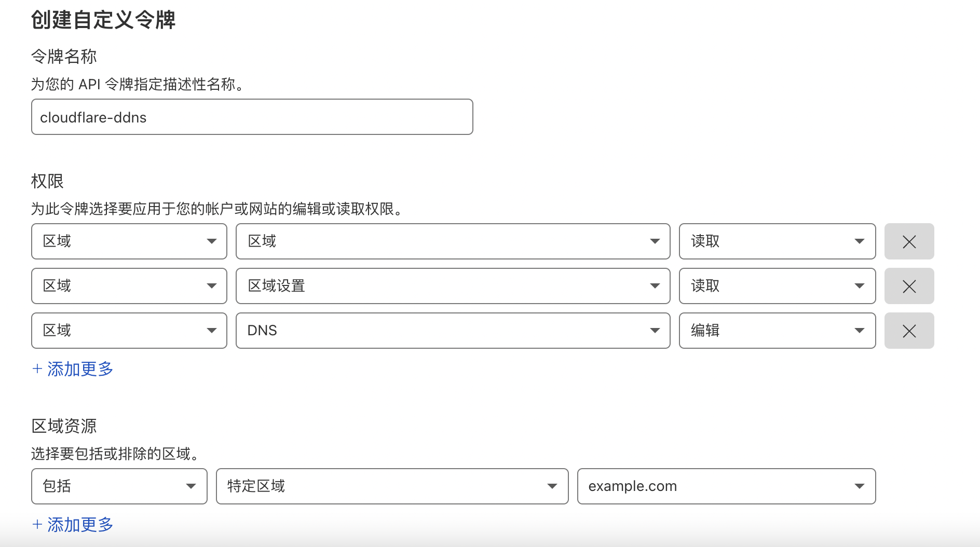Open the DNS permission dropdown

tap(453, 331)
